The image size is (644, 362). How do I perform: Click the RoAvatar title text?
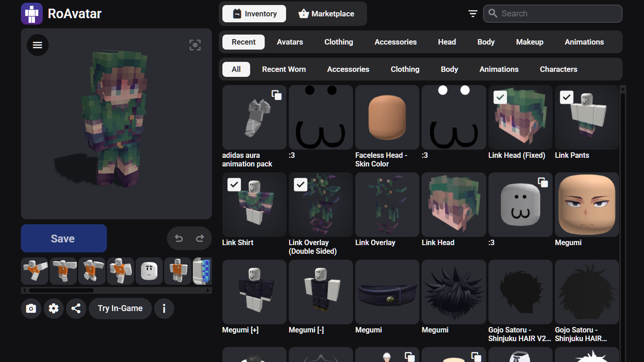[75, 14]
